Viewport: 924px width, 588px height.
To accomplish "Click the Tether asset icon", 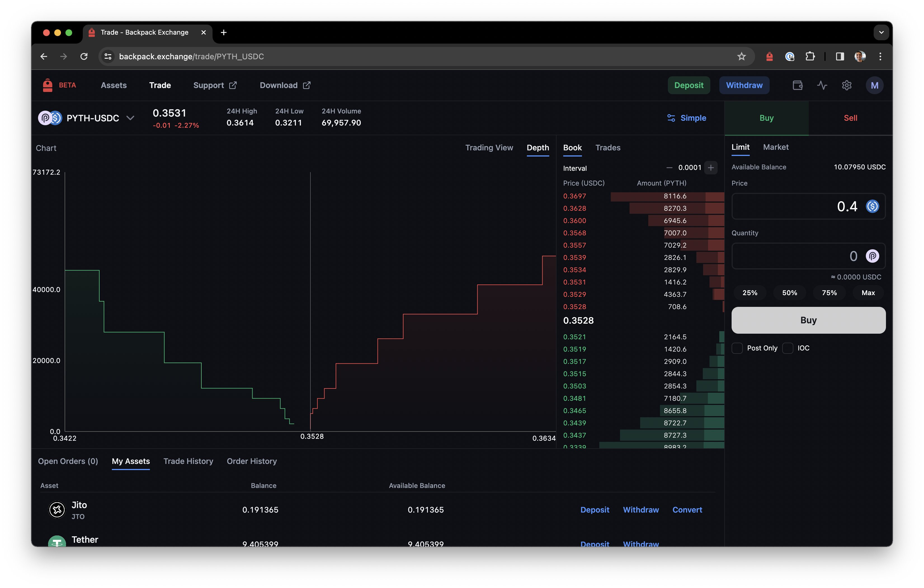I will pos(57,541).
